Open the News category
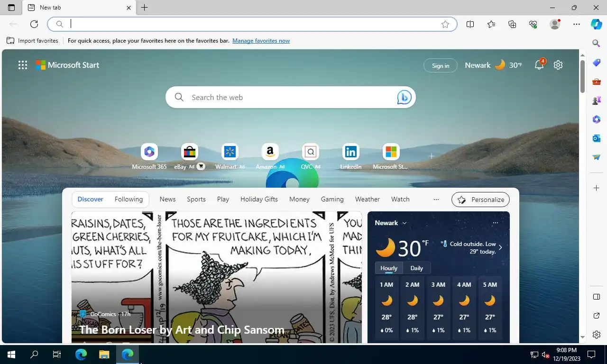 tap(167, 200)
